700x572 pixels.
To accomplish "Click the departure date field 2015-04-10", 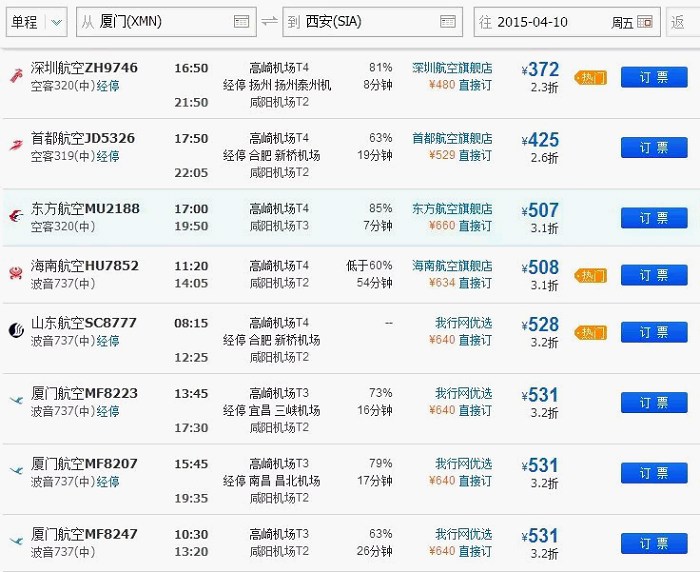I will (567, 22).
